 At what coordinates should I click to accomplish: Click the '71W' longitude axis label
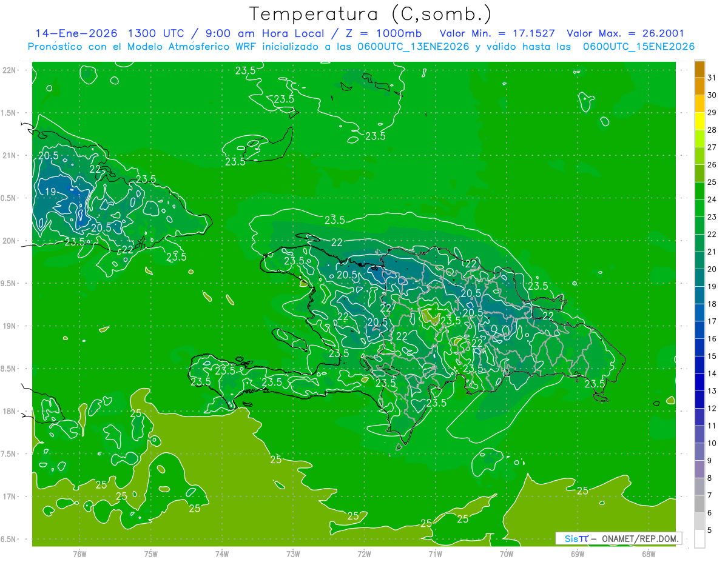click(435, 554)
